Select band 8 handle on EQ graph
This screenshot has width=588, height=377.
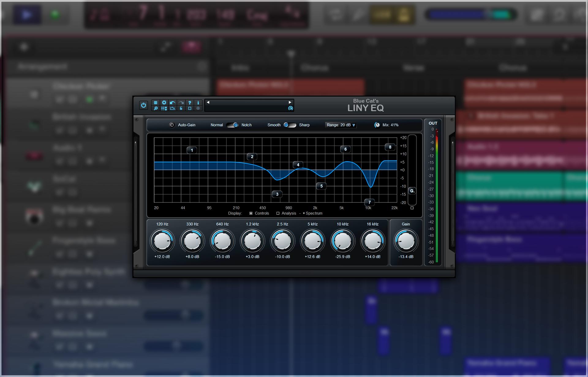click(390, 147)
